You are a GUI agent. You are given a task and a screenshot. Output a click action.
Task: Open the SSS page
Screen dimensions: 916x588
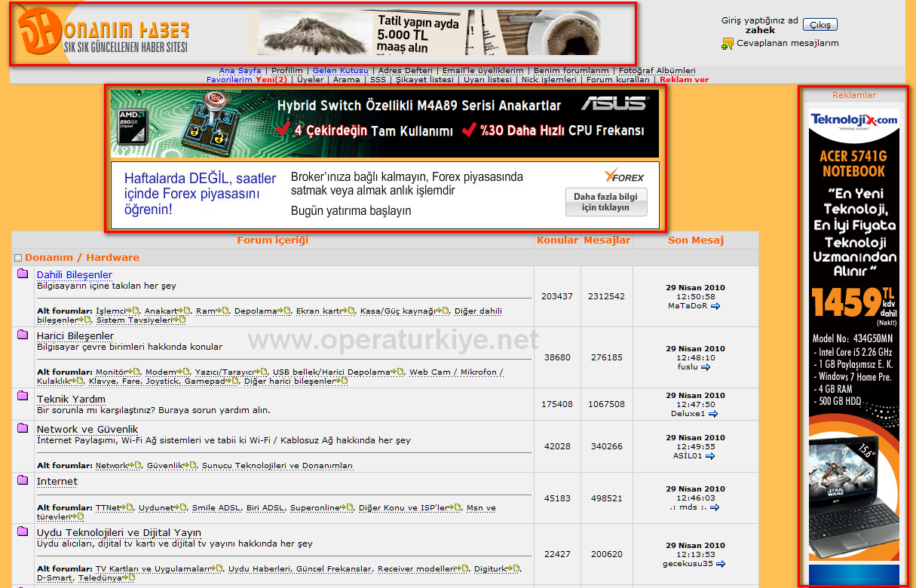point(378,79)
